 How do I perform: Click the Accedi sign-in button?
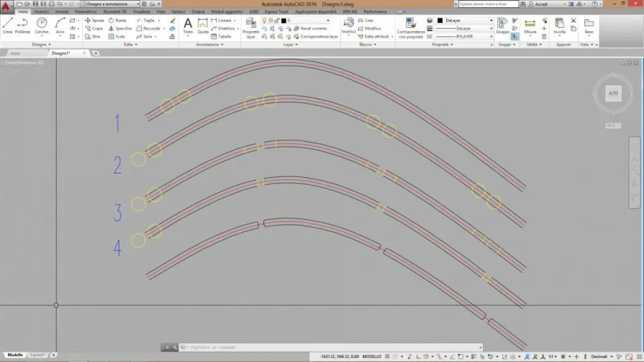(541, 4)
